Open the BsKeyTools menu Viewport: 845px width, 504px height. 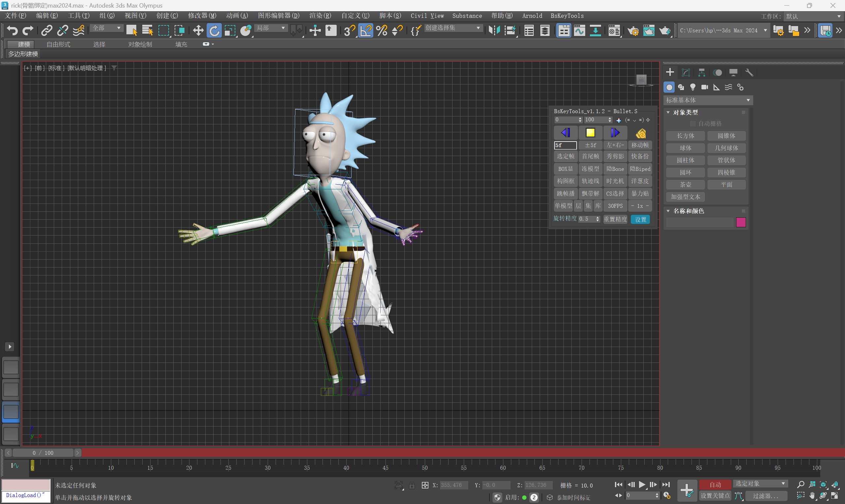[x=567, y=16]
